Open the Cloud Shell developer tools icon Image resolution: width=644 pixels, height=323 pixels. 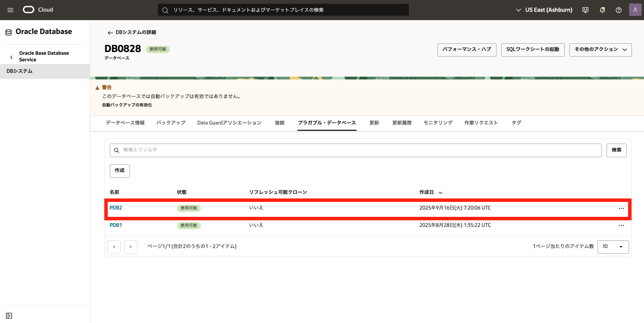point(585,10)
